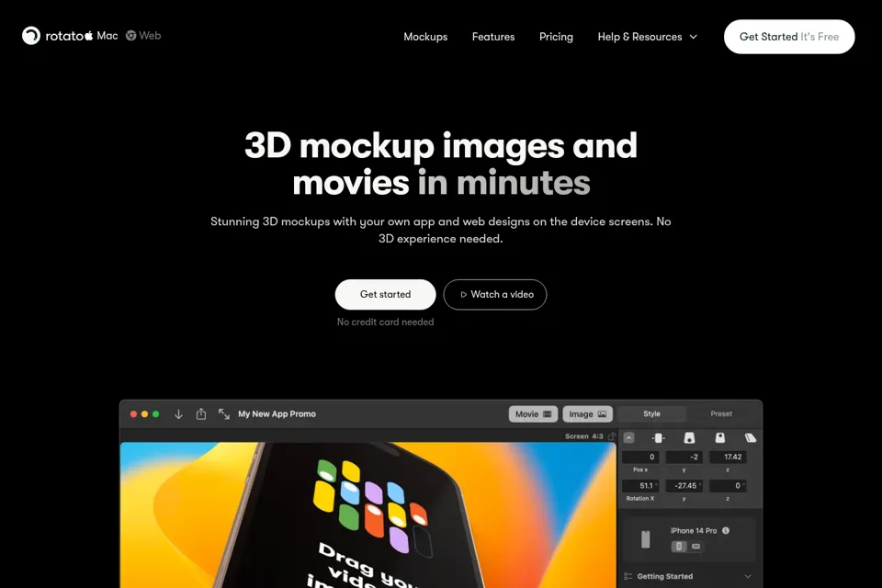This screenshot has width=882, height=588.
Task: Open the Mockups nav item
Action: [x=425, y=37]
